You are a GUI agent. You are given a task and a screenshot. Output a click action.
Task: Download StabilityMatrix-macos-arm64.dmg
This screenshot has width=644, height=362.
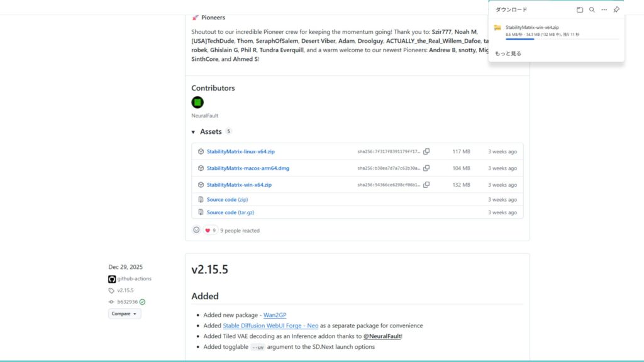pyautogui.click(x=248, y=168)
